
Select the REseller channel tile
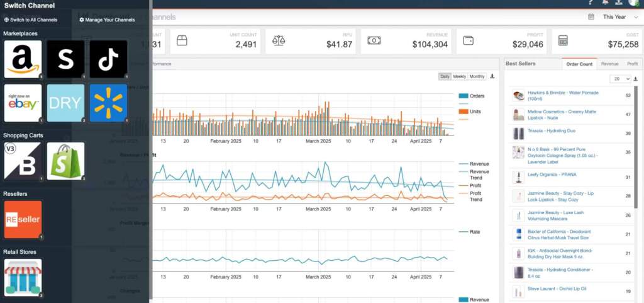pyautogui.click(x=23, y=219)
